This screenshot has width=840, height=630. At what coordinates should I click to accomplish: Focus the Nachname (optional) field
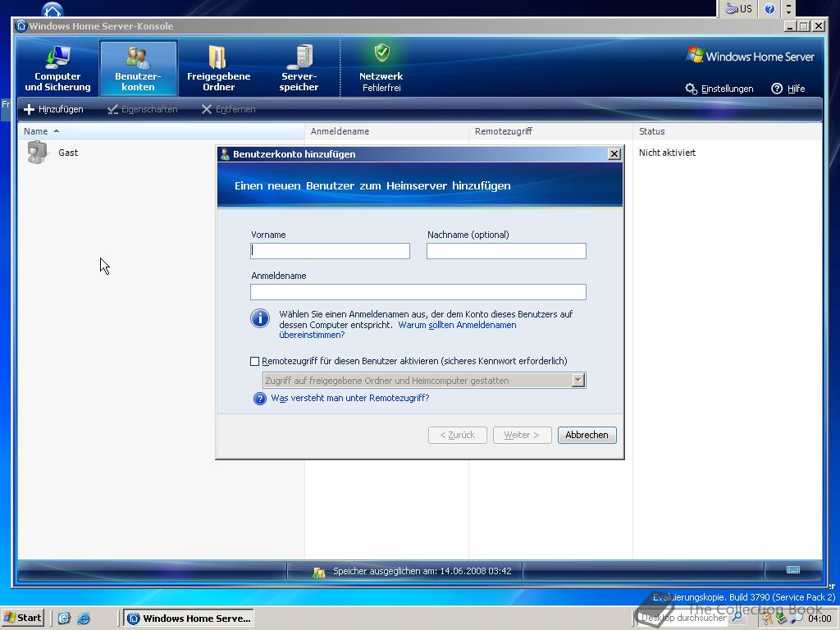click(x=506, y=251)
